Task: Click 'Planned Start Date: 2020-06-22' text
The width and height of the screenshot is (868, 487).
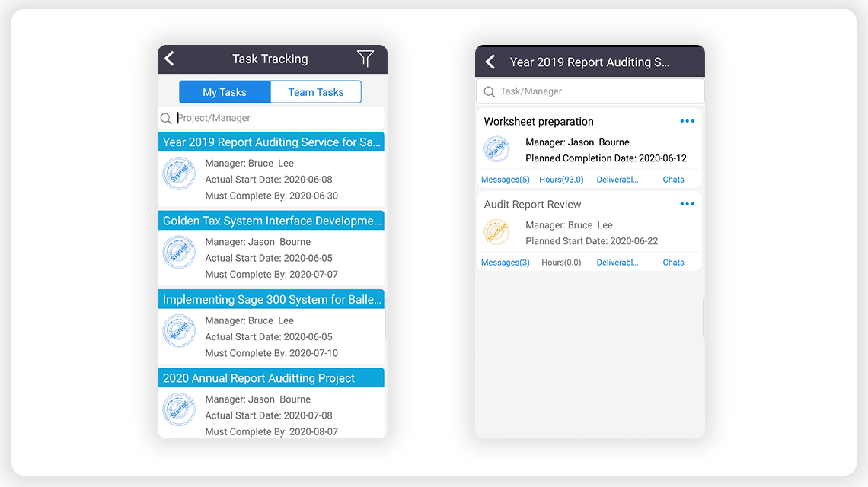Action: pos(592,241)
